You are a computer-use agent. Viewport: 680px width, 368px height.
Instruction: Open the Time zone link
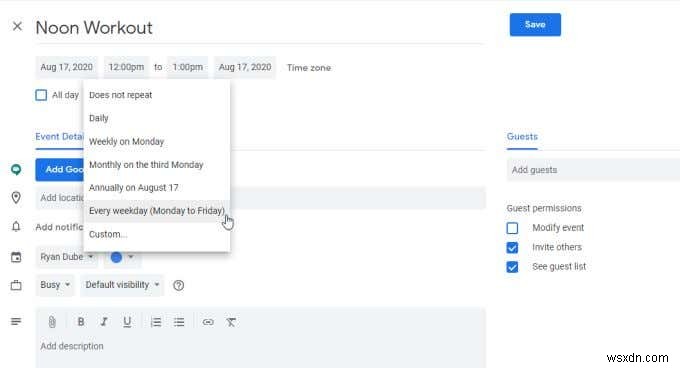309,68
